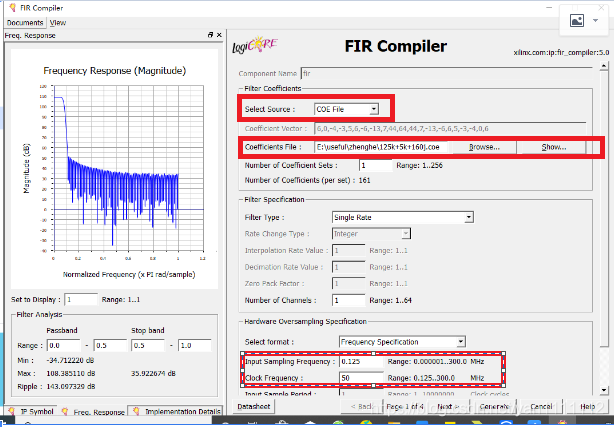The image size is (614, 427).
Task: Click the 'xilinx.com:ip:fir_compiler:5.0' label
Action: [561, 52]
